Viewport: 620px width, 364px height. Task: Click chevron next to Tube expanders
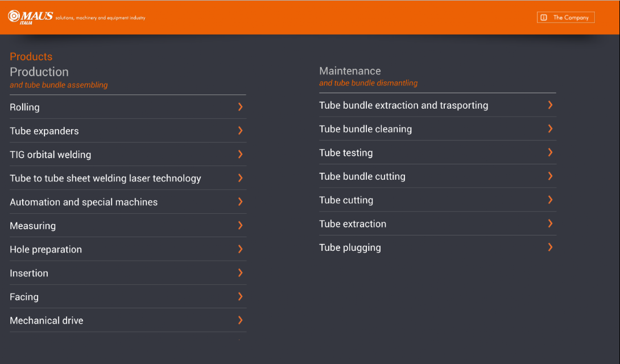pos(241,130)
